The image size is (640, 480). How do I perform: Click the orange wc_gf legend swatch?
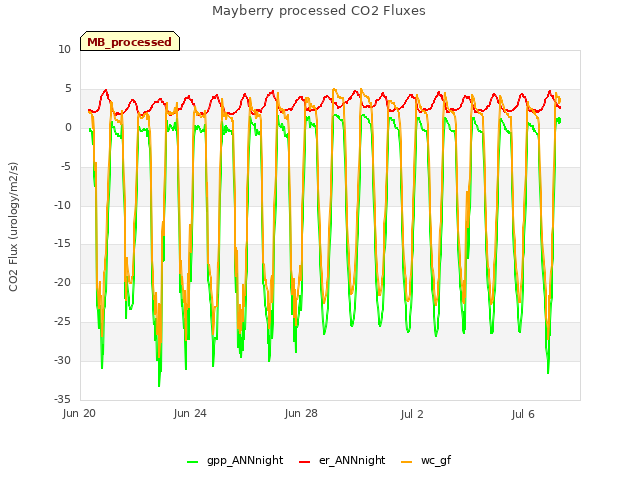407,462
